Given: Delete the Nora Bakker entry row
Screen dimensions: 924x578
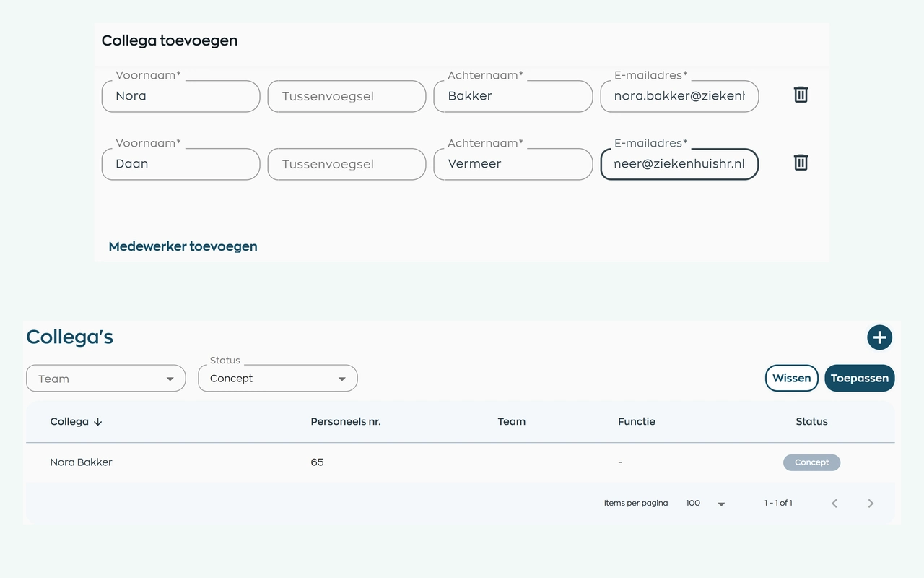Looking at the screenshot, I should [801, 95].
